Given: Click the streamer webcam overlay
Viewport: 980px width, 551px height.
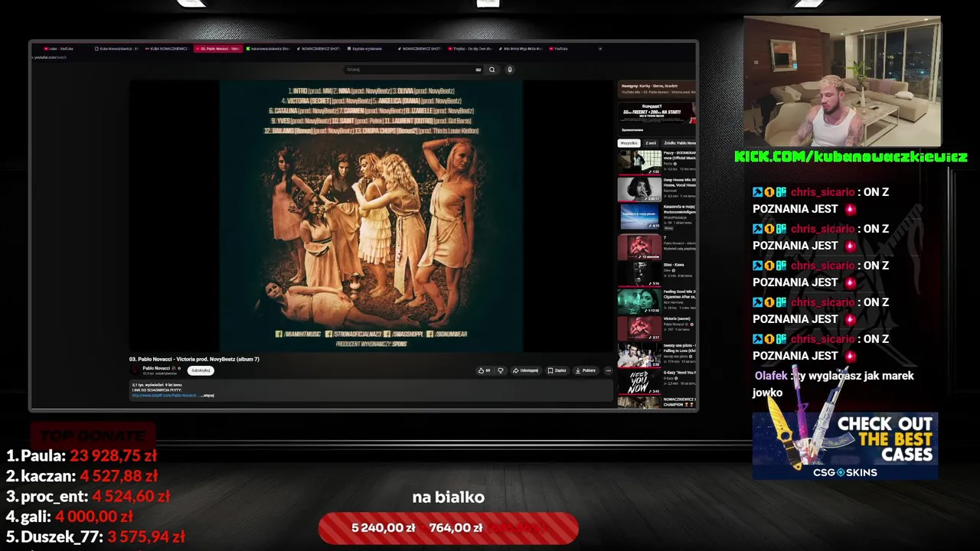Looking at the screenshot, I should (x=842, y=81).
